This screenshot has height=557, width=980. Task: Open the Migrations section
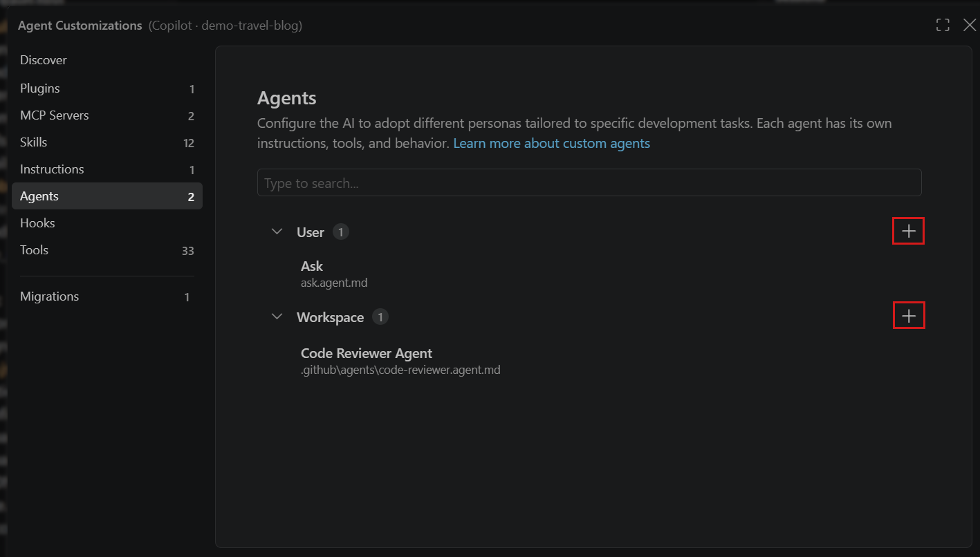coord(107,296)
